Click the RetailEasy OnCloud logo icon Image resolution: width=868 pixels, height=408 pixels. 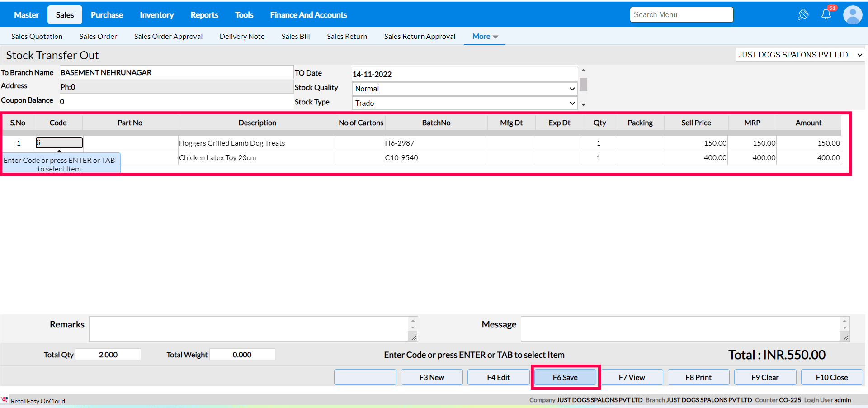pyautogui.click(x=5, y=400)
